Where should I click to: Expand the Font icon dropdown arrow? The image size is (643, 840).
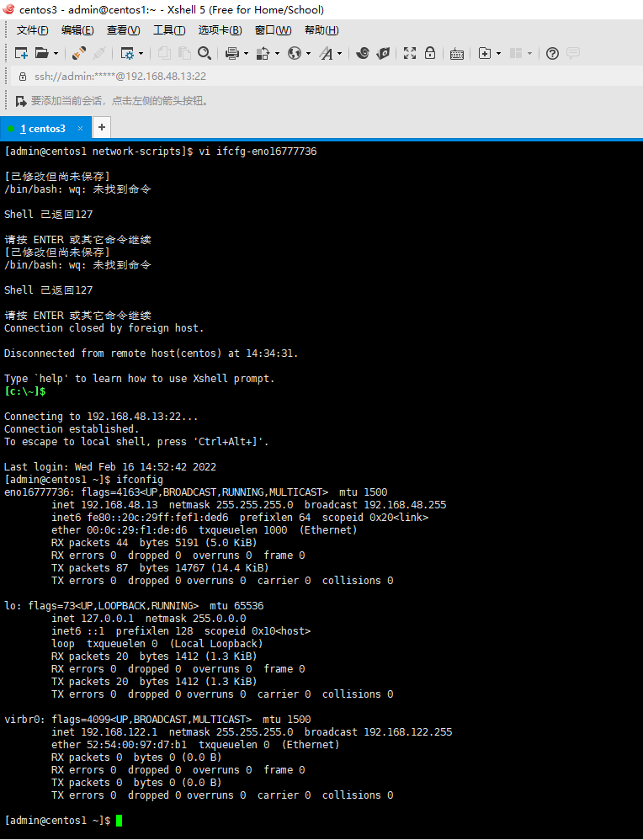pyautogui.click(x=339, y=53)
